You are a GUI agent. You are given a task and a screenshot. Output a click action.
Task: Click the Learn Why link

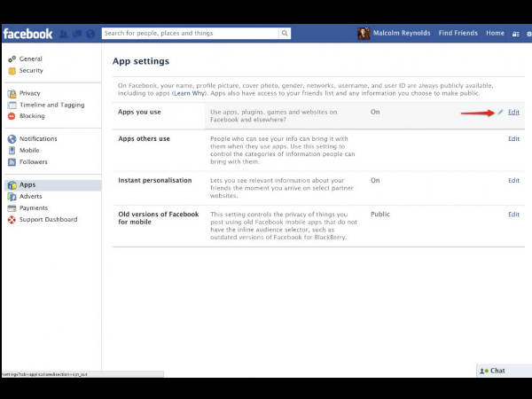(190, 93)
